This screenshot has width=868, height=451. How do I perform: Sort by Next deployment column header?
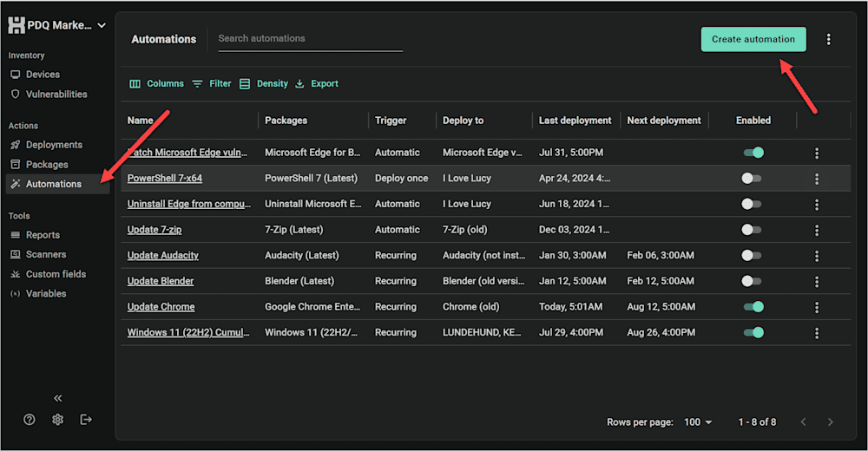[x=664, y=120]
